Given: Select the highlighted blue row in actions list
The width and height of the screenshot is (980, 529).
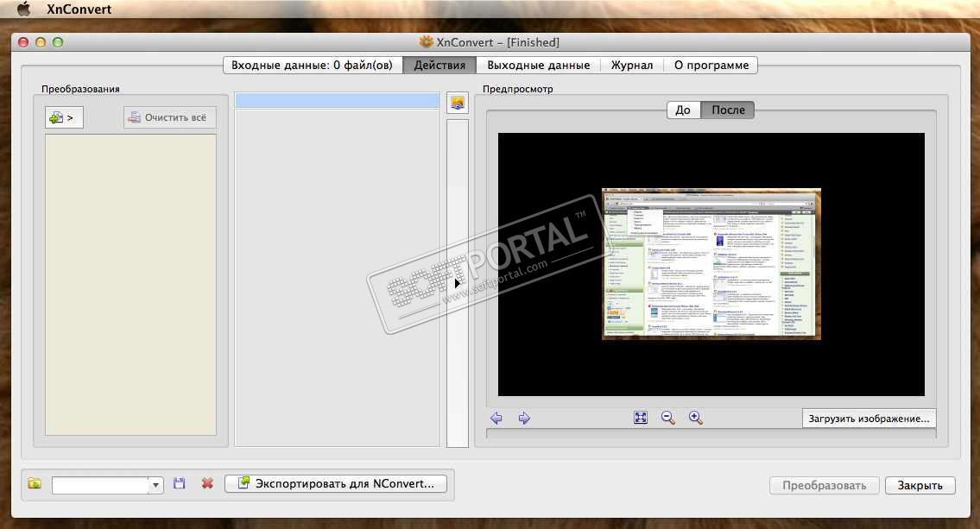Looking at the screenshot, I should tap(338, 100).
